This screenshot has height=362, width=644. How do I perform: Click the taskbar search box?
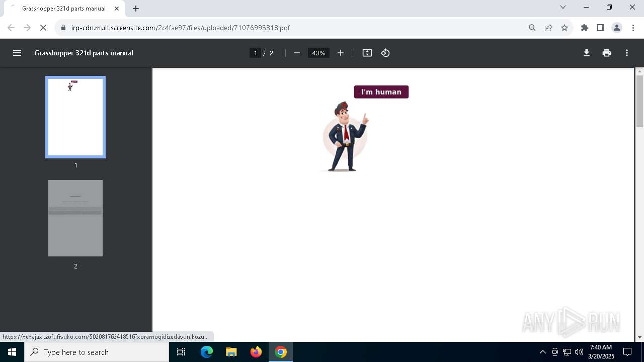click(x=97, y=352)
